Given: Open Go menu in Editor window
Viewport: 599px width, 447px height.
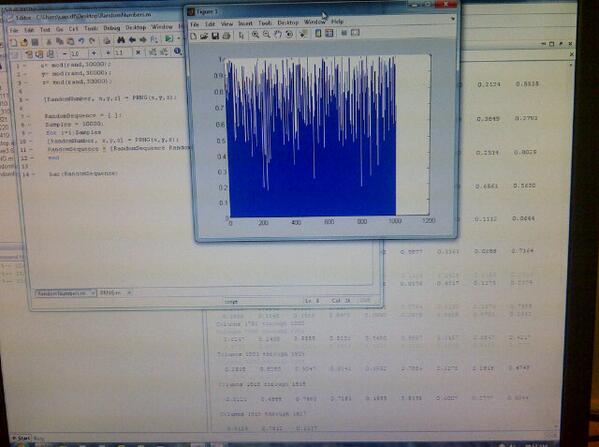Looking at the screenshot, I should 60,29.
